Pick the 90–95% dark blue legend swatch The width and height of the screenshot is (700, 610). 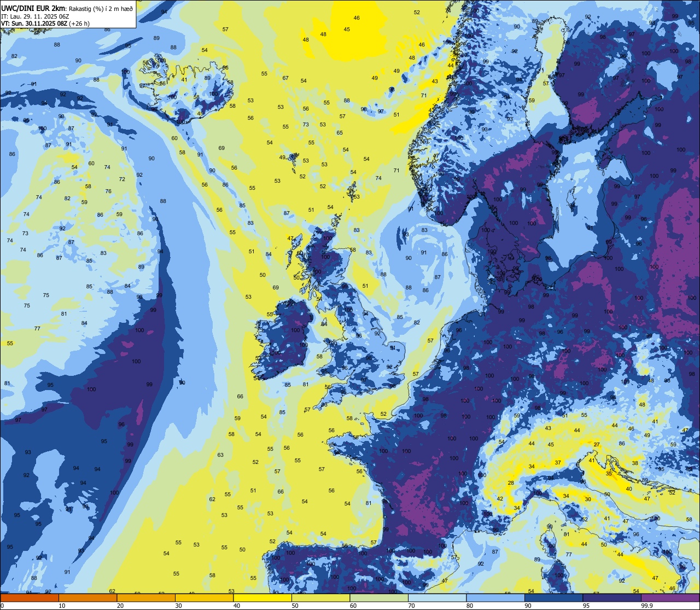(553, 597)
